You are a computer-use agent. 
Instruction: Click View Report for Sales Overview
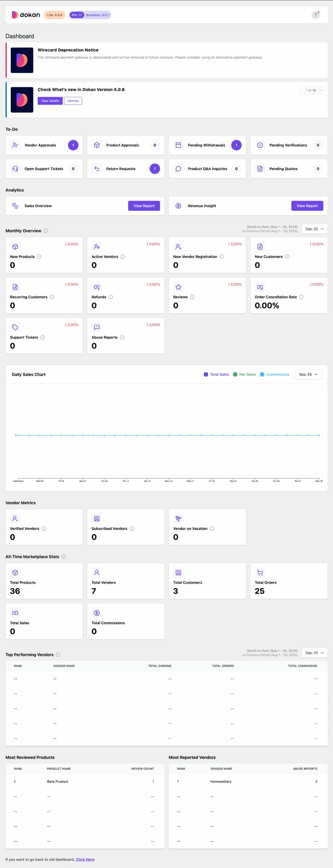tap(144, 206)
